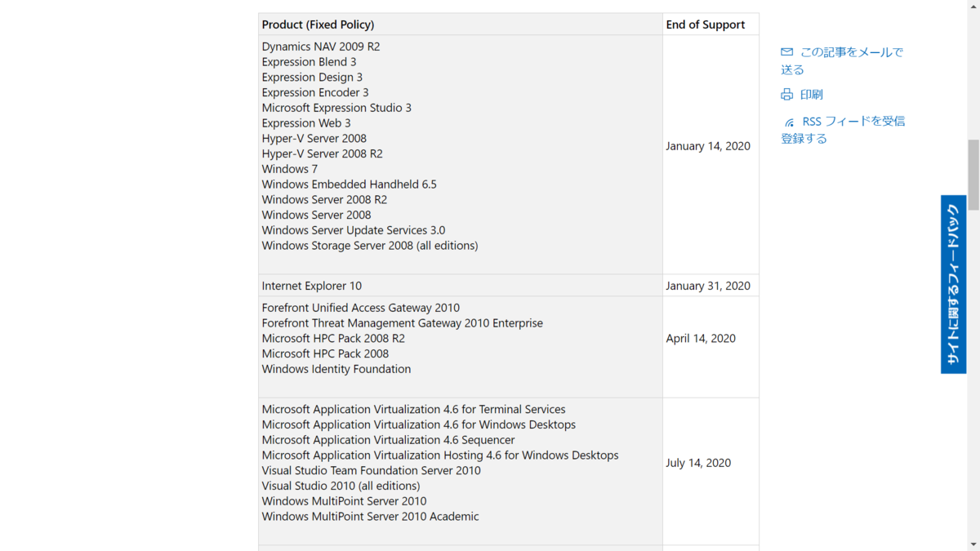
Task: Open the blue site feedback tab
Action: [x=953, y=284]
